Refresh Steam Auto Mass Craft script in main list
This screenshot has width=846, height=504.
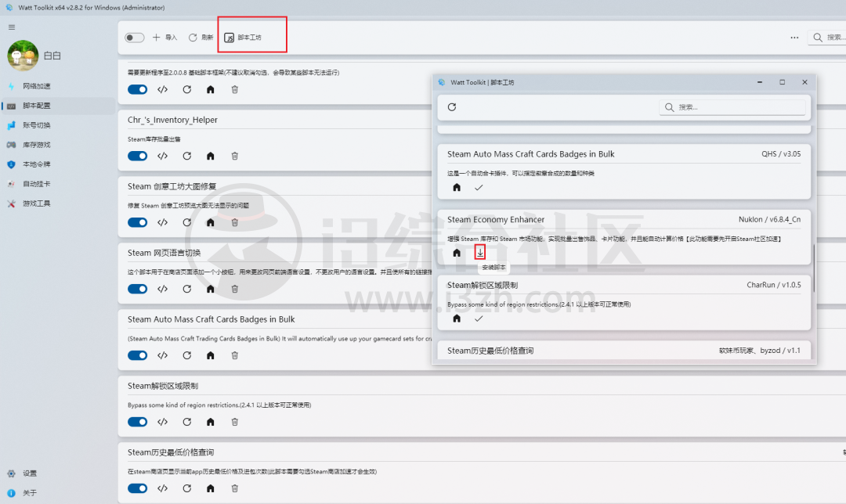click(186, 355)
